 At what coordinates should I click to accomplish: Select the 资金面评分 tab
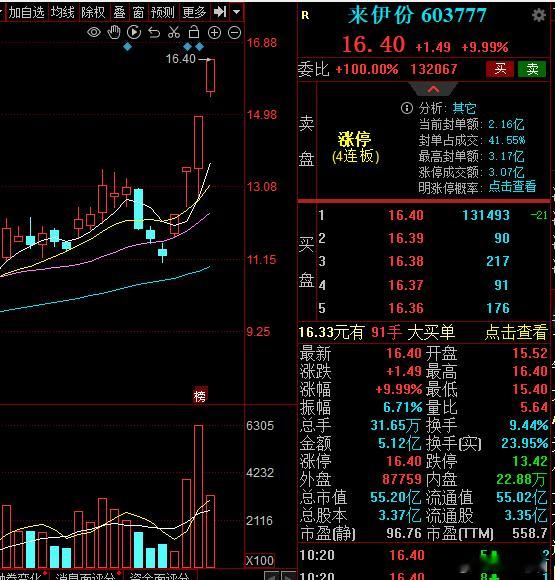click(x=159, y=576)
